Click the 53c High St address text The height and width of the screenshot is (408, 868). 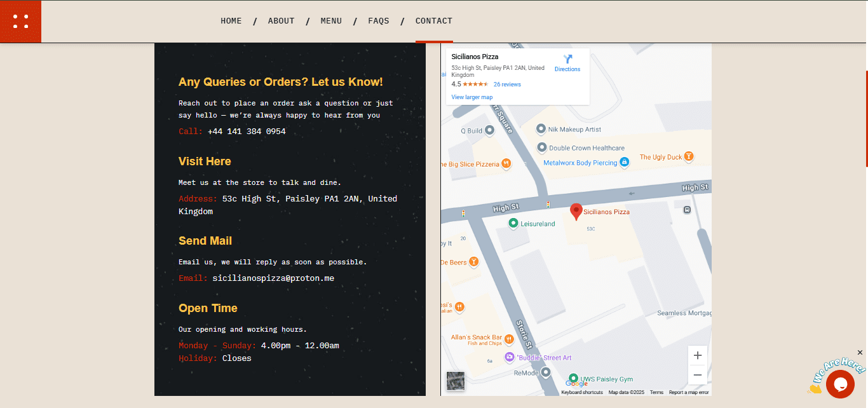coord(288,205)
